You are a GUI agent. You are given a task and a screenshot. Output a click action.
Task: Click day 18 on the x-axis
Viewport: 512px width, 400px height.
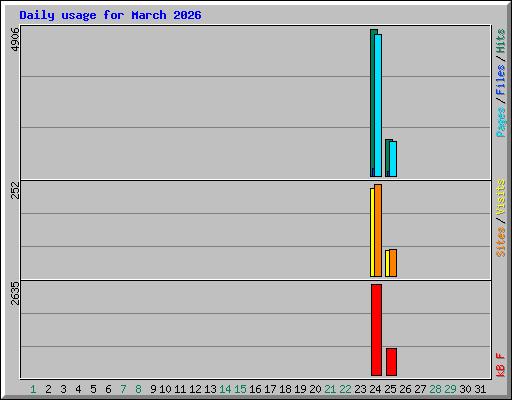(285, 389)
